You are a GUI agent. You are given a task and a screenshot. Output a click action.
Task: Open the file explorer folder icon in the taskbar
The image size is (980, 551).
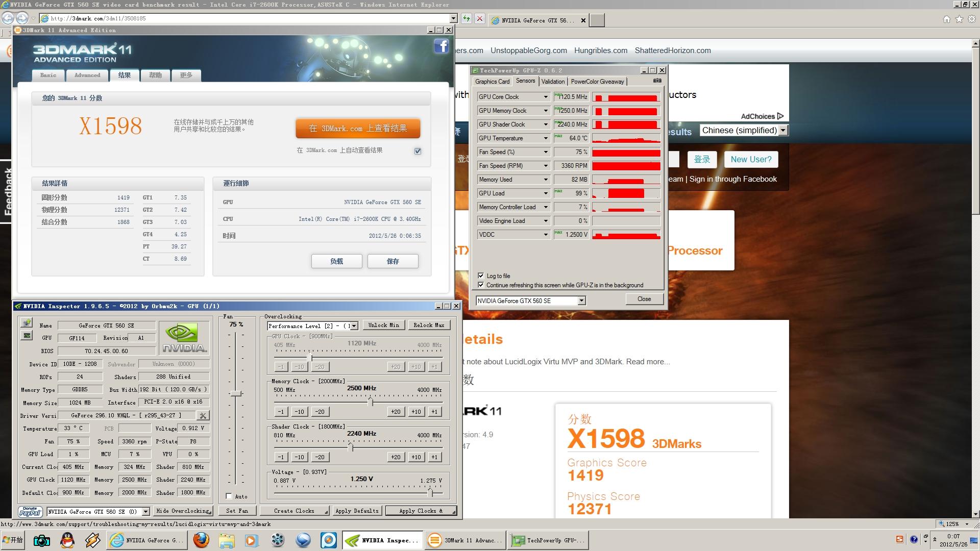(227, 540)
